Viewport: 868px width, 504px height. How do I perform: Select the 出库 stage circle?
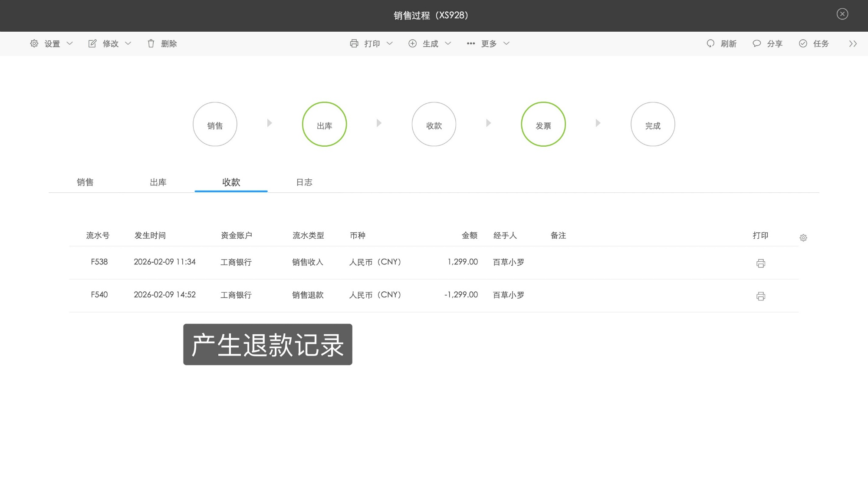pos(324,124)
